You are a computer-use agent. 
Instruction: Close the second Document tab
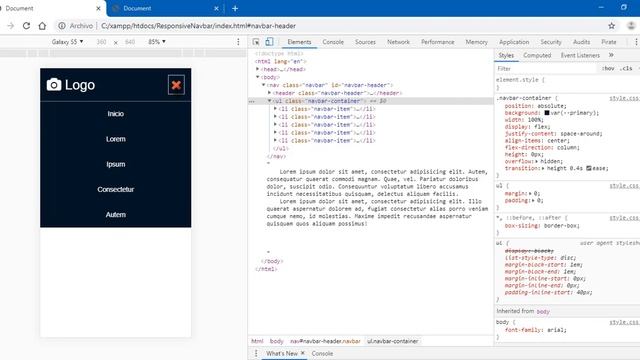coord(216,8)
